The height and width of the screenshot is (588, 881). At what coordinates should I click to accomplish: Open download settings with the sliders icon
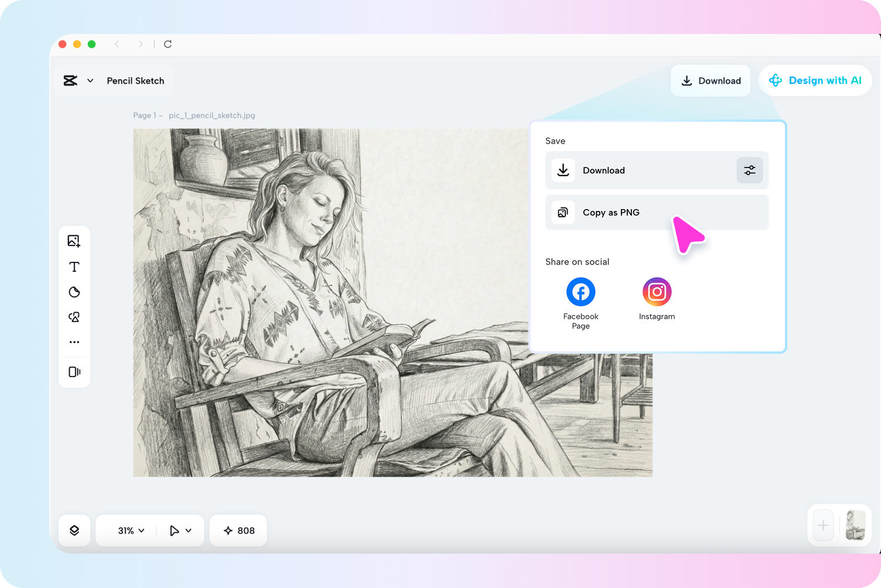coord(750,170)
